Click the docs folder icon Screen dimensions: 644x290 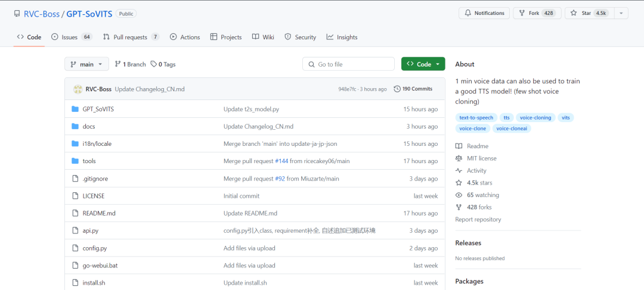pos(75,126)
